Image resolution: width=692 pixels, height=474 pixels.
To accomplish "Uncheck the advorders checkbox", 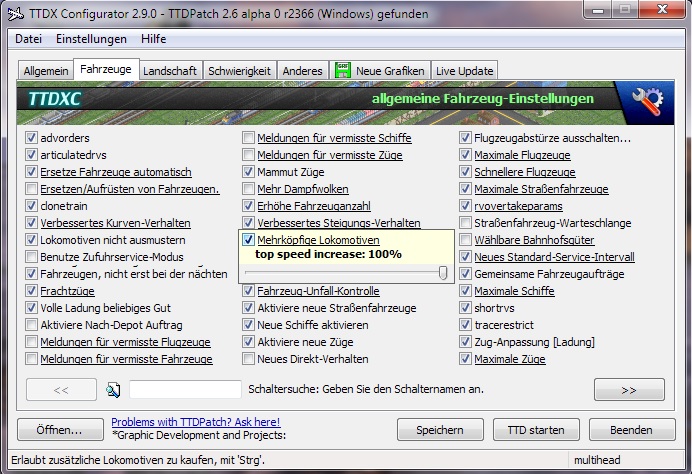I will point(31,138).
